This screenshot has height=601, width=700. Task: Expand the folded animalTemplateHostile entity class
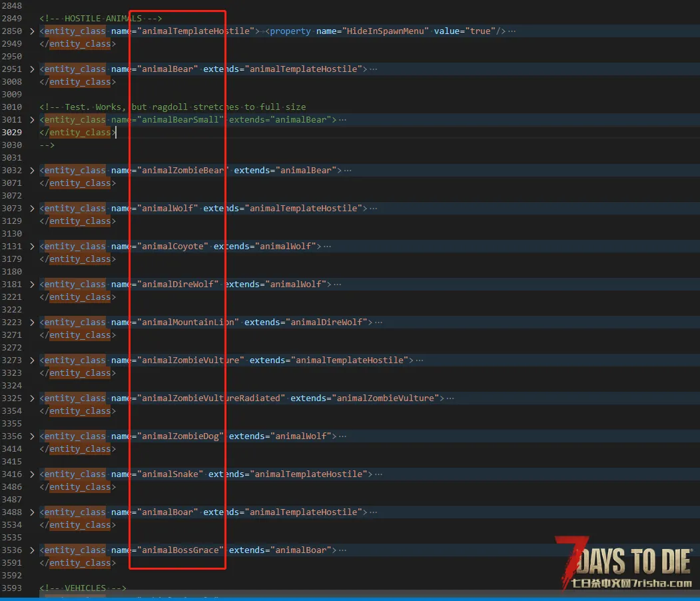tap(31, 31)
